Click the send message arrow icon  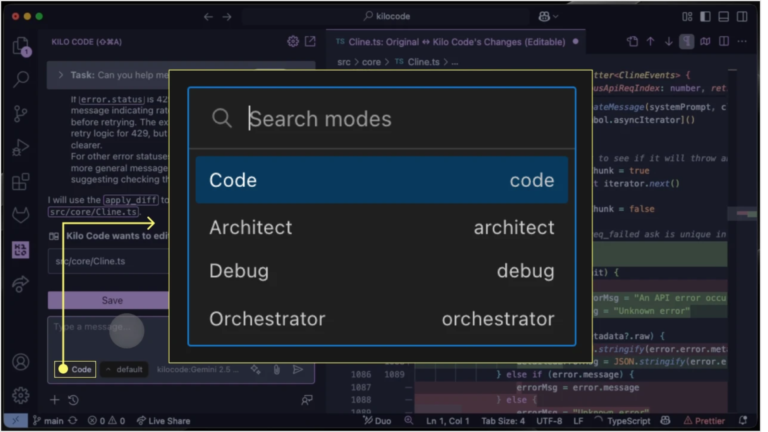click(x=298, y=370)
